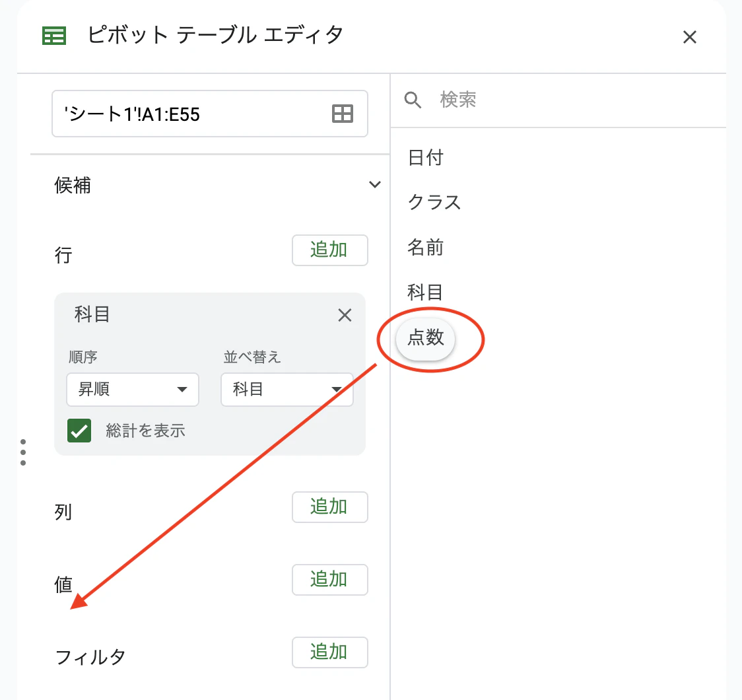Remove the 科目 row field via its X icon
The width and height of the screenshot is (742, 700).
(x=345, y=315)
